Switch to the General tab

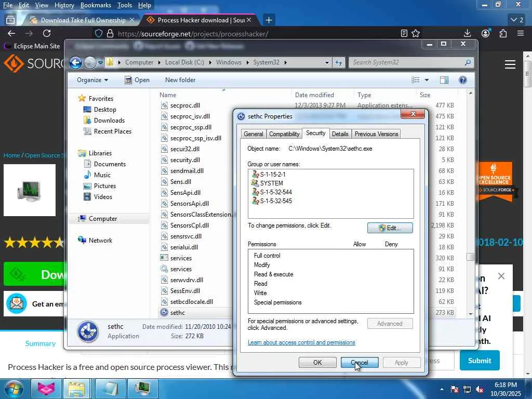coord(254,134)
